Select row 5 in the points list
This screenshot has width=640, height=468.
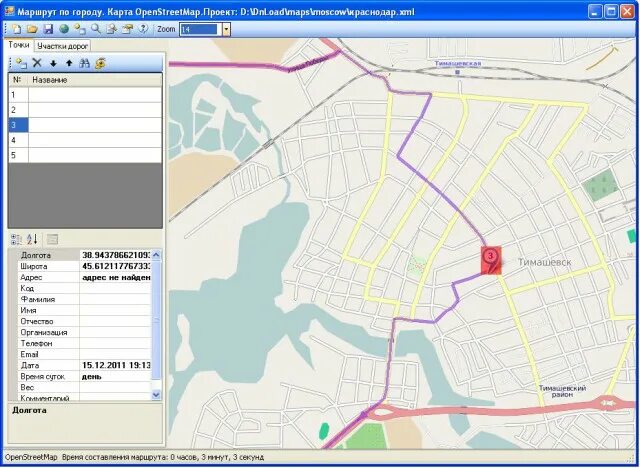(x=85, y=155)
